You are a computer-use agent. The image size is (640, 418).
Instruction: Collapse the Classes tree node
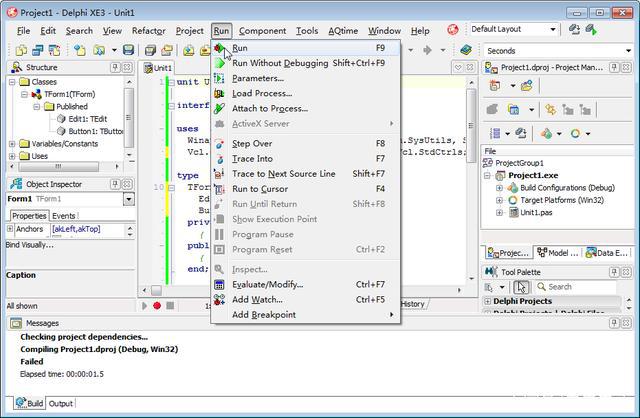(12, 82)
